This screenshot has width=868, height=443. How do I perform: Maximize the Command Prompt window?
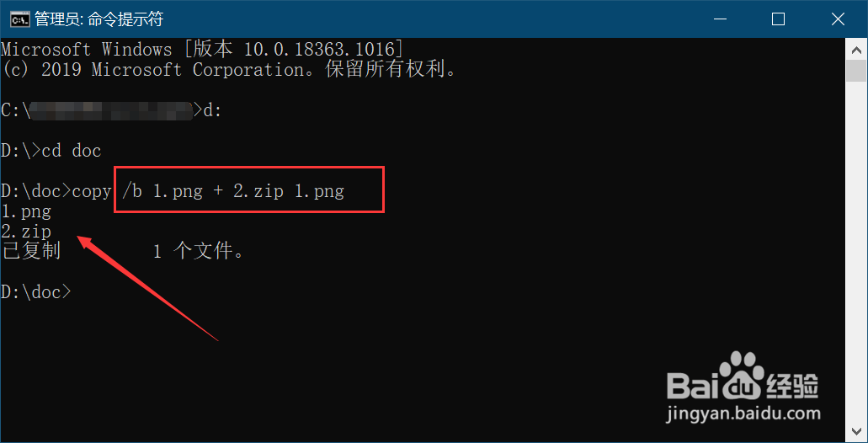coord(779,19)
